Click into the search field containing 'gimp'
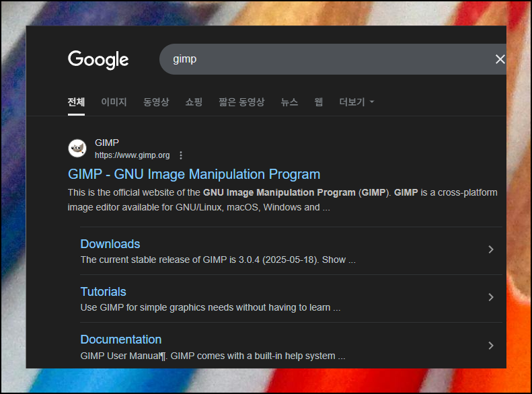 coord(333,59)
